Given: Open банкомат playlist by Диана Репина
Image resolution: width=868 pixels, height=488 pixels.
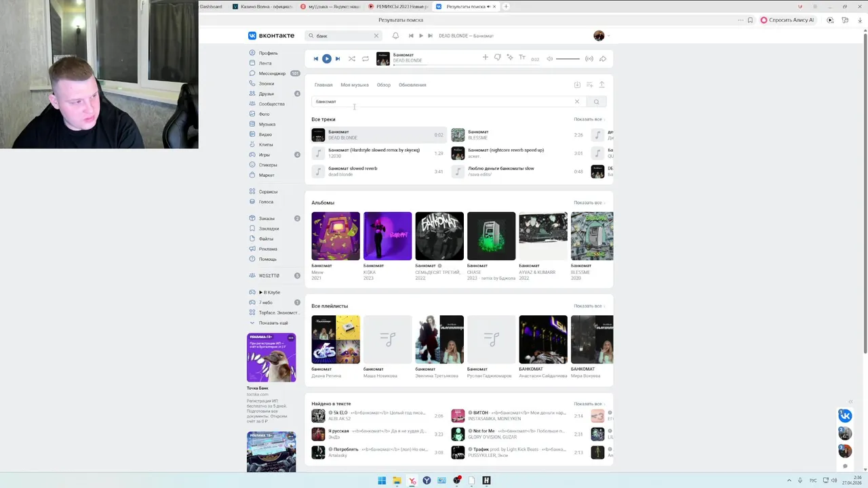Looking at the screenshot, I should [x=336, y=340].
